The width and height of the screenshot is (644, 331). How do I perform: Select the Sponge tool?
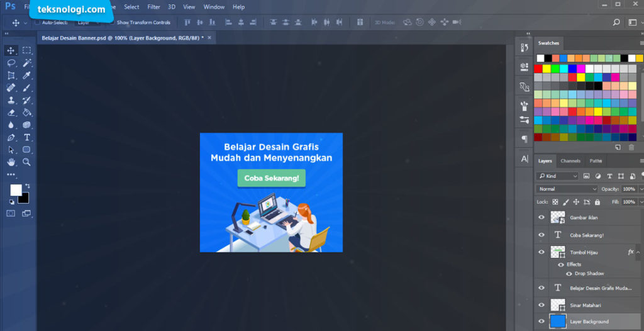tap(26, 125)
